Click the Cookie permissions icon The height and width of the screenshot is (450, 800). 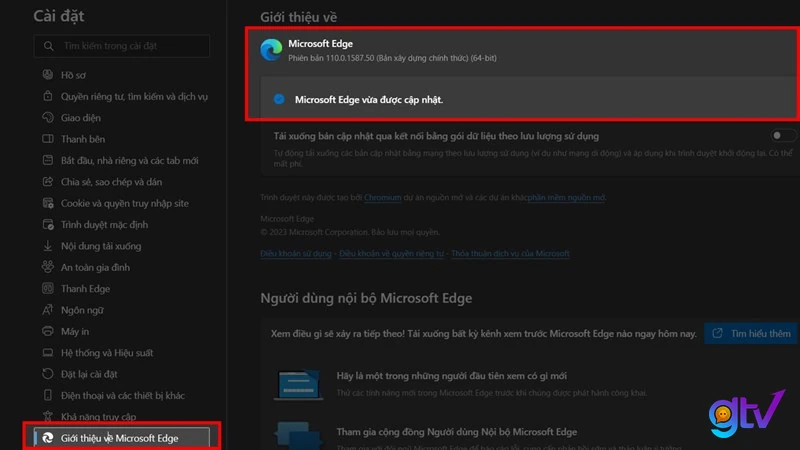coord(47,203)
